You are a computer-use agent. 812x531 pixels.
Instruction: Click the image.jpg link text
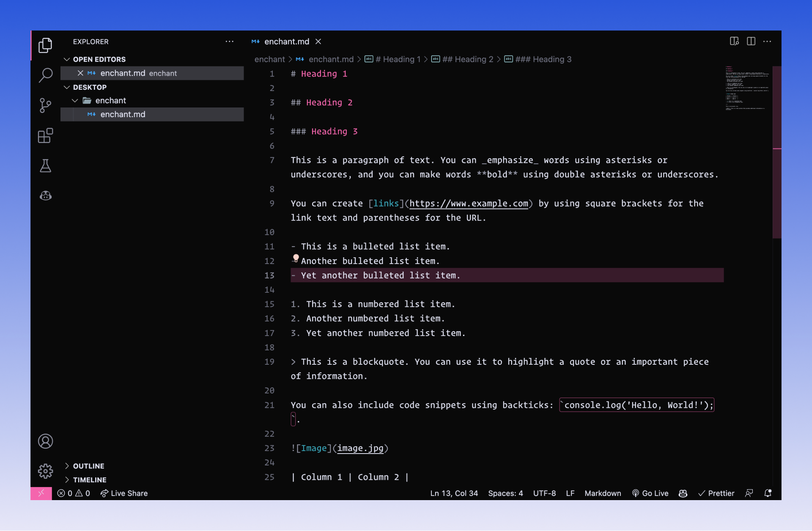point(360,448)
